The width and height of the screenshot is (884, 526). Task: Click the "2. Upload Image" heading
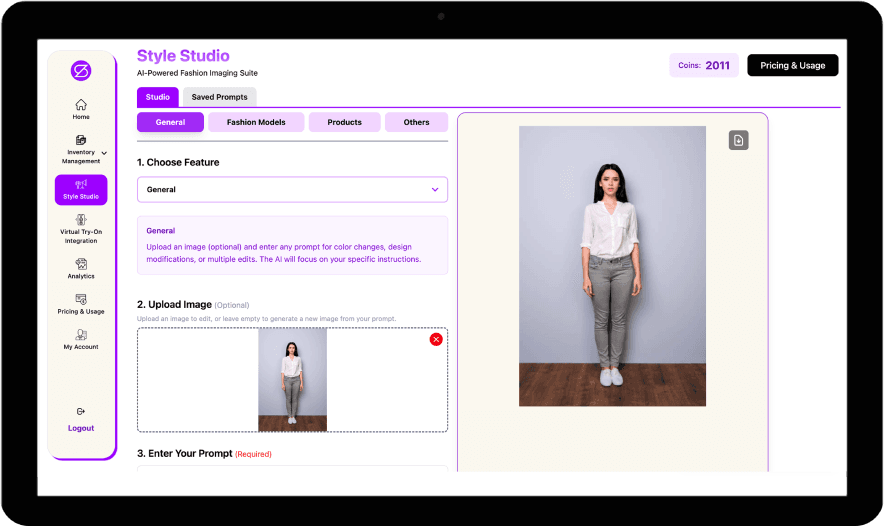click(x=174, y=304)
